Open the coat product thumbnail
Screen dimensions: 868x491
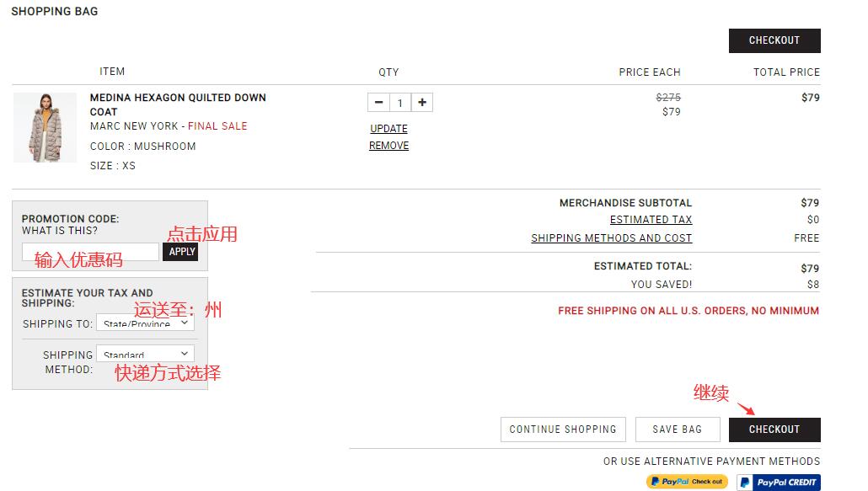[x=45, y=127]
